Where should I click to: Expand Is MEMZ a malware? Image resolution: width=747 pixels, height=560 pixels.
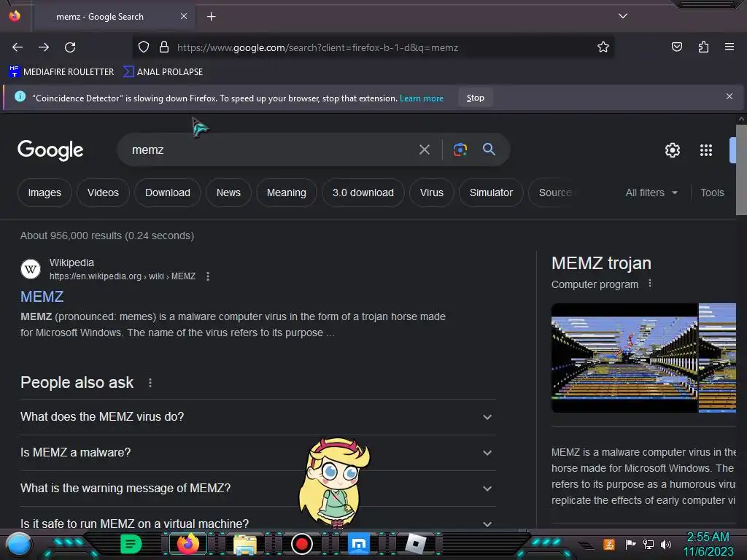click(x=258, y=452)
